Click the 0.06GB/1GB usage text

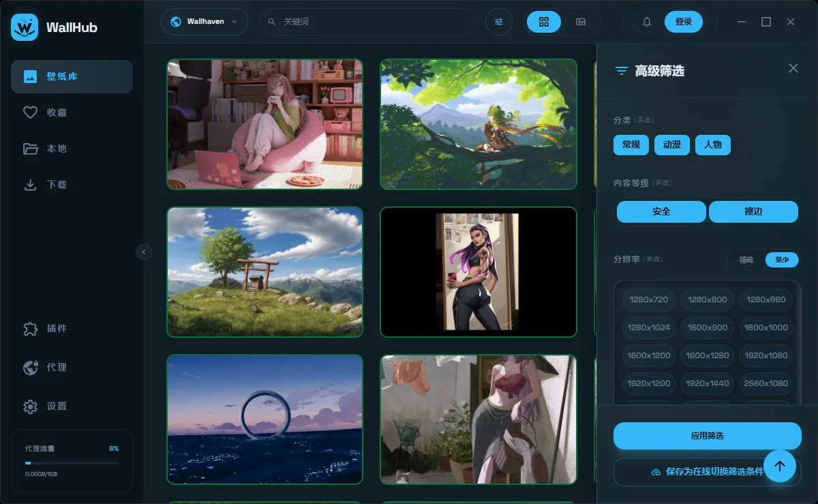(42, 473)
